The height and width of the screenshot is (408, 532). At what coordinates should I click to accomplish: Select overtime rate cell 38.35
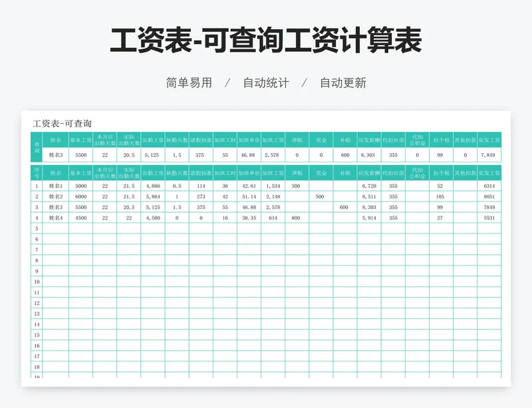click(249, 218)
